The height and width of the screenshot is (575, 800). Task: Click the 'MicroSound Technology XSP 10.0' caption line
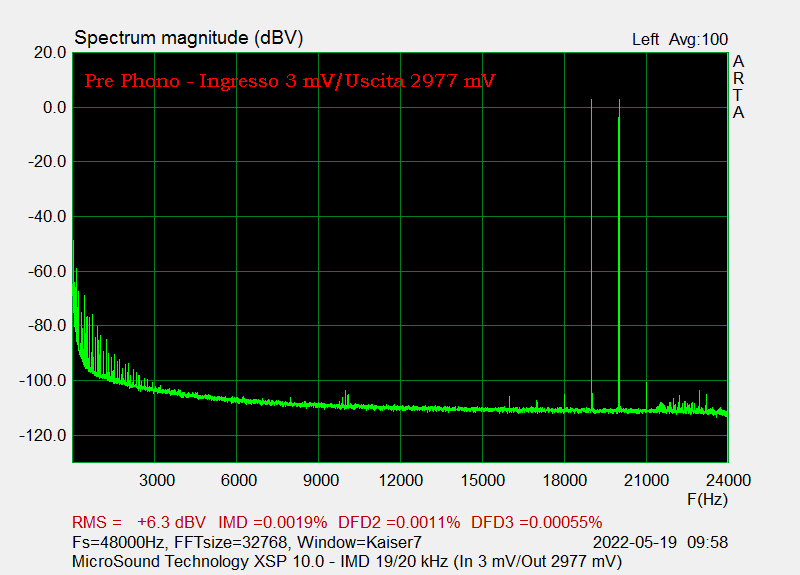click(x=347, y=562)
